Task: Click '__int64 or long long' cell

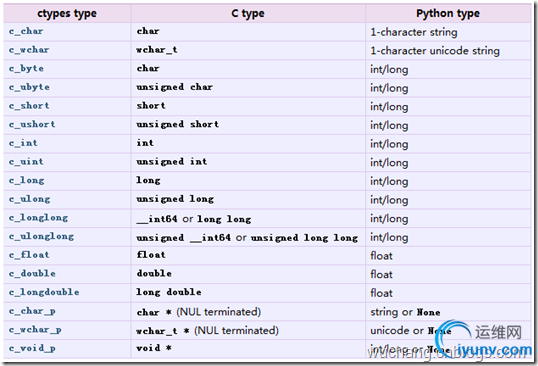Action: point(194,219)
